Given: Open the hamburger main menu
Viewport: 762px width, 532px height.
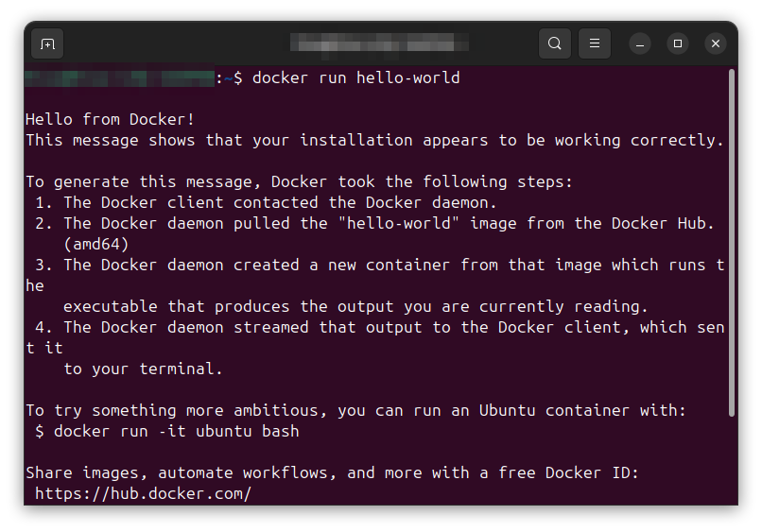Looking at the screenshot, I should [595, 43].
